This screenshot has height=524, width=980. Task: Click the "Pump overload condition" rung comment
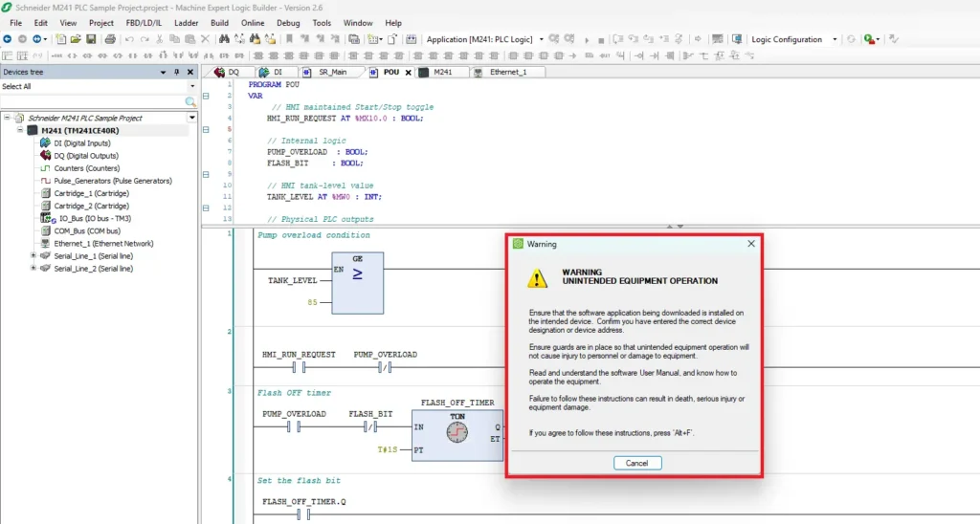(314, 235)
